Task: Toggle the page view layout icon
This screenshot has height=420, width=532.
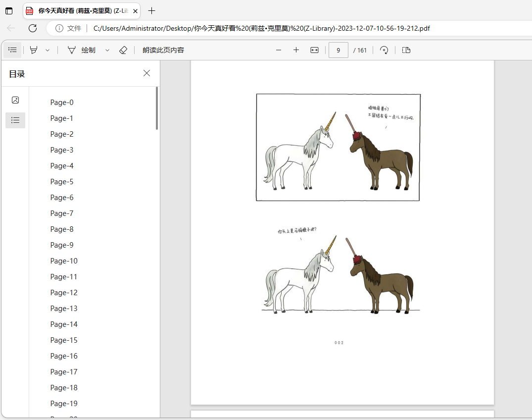Action: [x=406, y=50]
